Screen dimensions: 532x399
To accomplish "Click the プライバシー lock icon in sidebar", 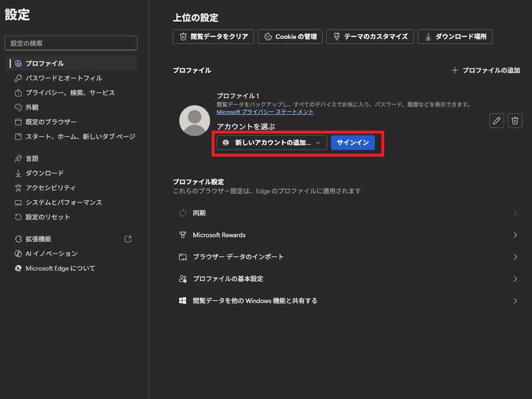I will pyautogui.click(x=18, y=93).
